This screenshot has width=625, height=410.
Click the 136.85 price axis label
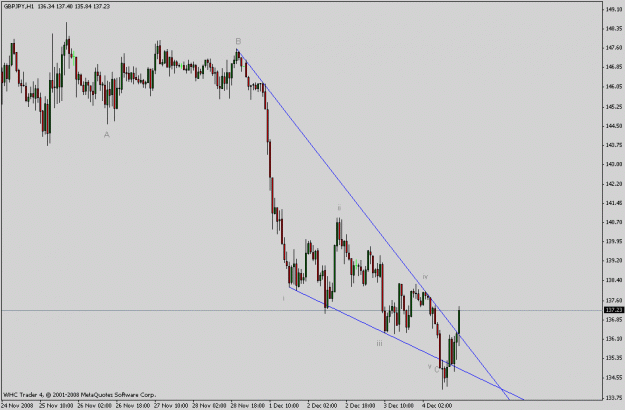[614, 319]
